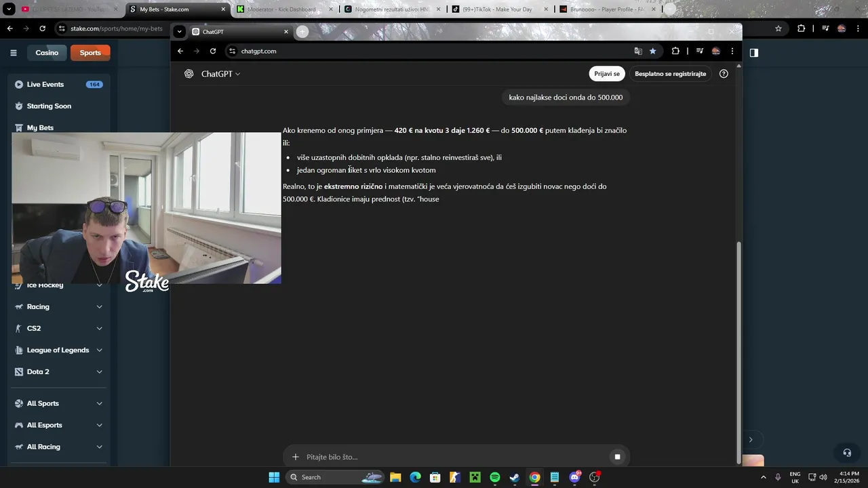Click profile avatar in ChatGPT window

(x=715, y=51)
